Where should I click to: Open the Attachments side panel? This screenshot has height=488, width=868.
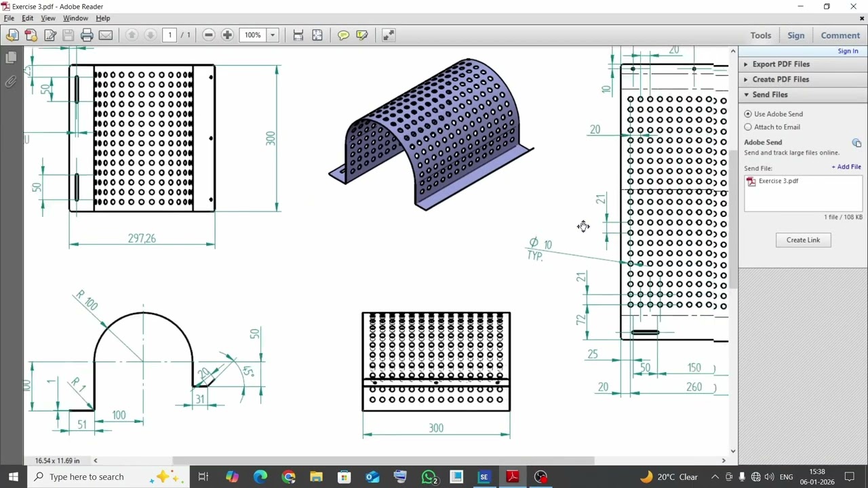click(x=11, y=82)
